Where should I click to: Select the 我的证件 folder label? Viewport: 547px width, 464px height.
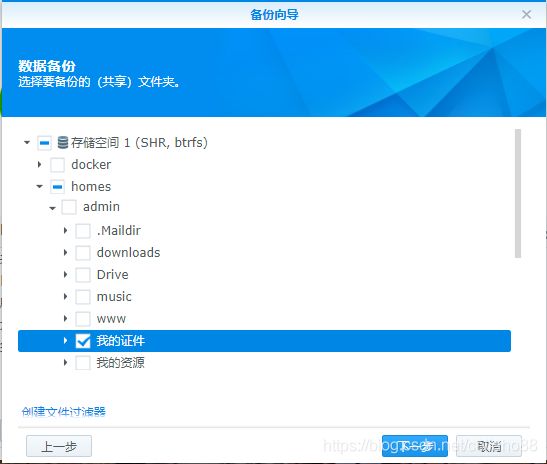click(x=120, y=341)
